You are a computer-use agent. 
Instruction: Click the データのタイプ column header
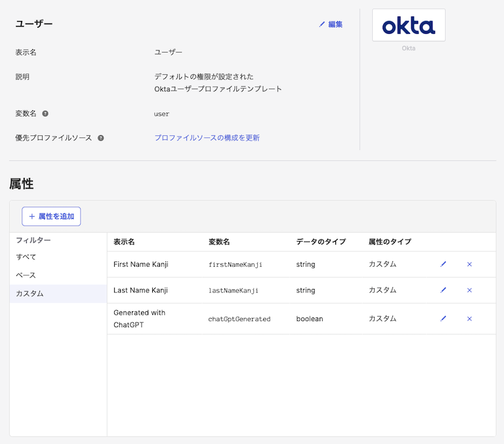[x=321, y=242]
